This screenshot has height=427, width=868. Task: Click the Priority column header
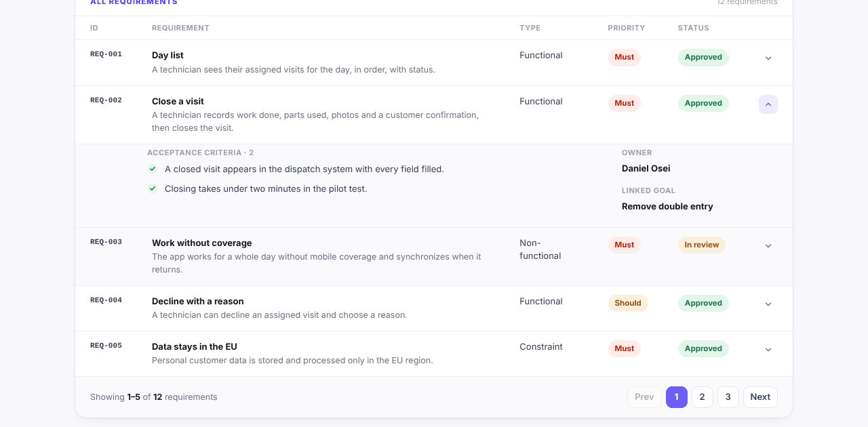(627, 28)
